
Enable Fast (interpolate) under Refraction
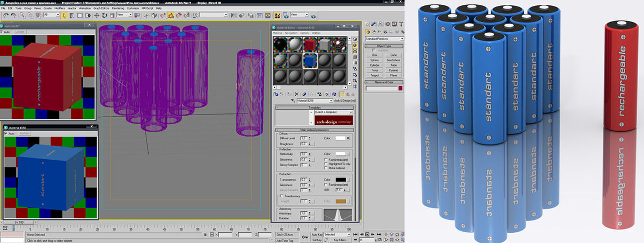[326, 184]
